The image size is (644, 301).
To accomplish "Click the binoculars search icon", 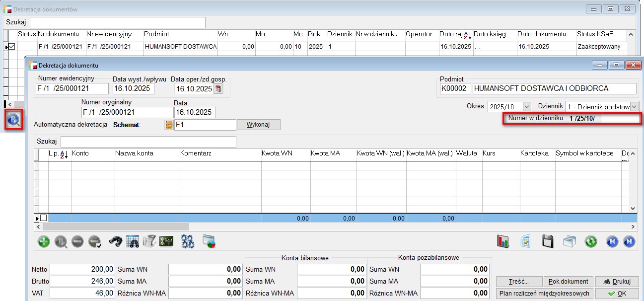I will (x=116, y=242).
